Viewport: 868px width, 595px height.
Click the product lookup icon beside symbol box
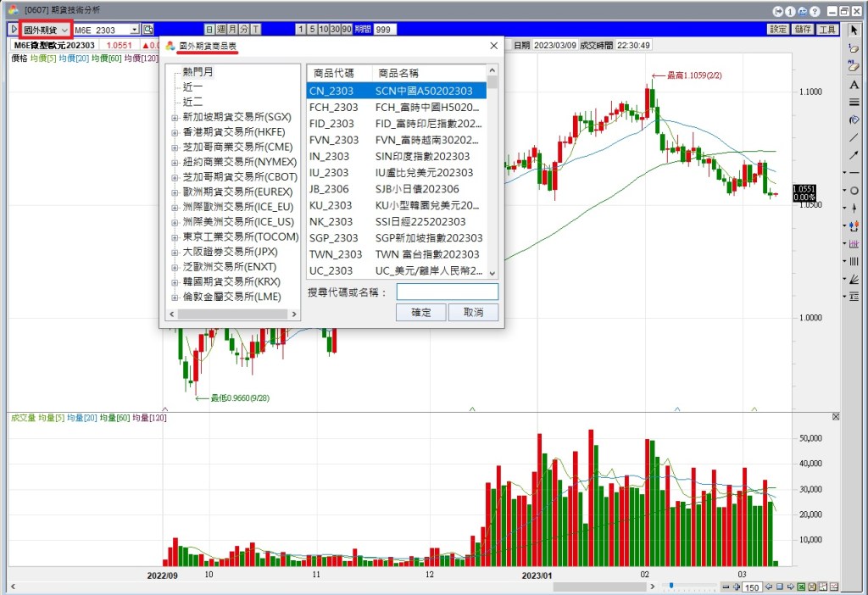148,30
